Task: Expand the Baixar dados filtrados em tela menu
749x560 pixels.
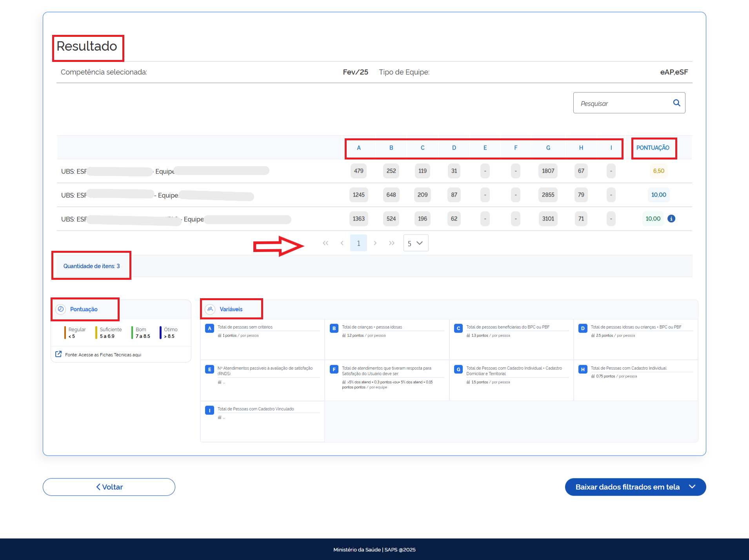Action: coord(692,487)
